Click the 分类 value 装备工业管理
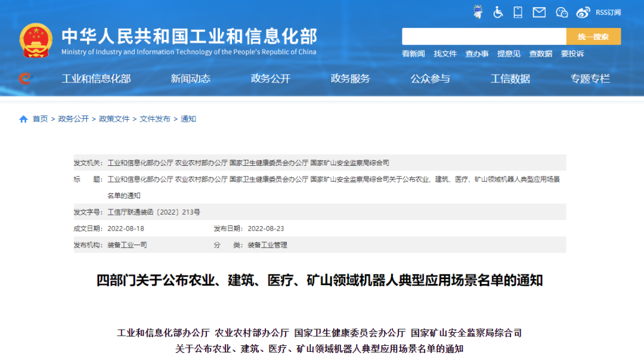Screen dimensions: 644x359 (x=267, y=245)
